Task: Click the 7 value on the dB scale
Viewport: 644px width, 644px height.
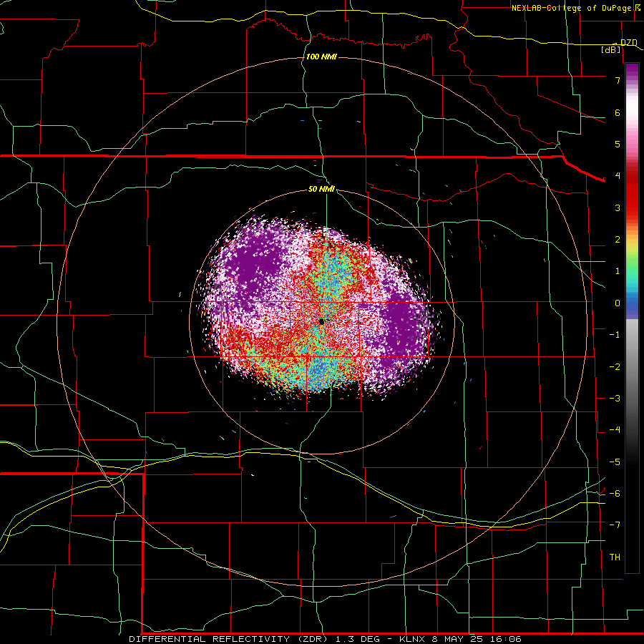Action: tap(618, 80)
